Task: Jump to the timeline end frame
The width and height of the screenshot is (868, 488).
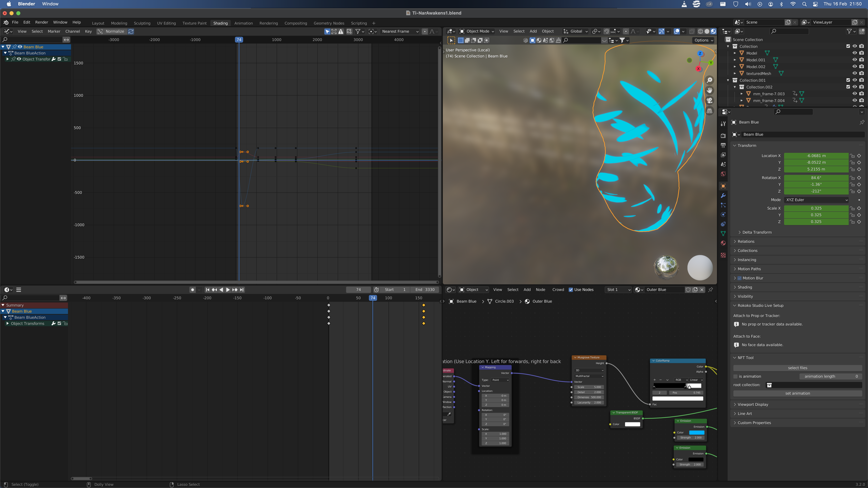Action: click(x=242, y=290)
